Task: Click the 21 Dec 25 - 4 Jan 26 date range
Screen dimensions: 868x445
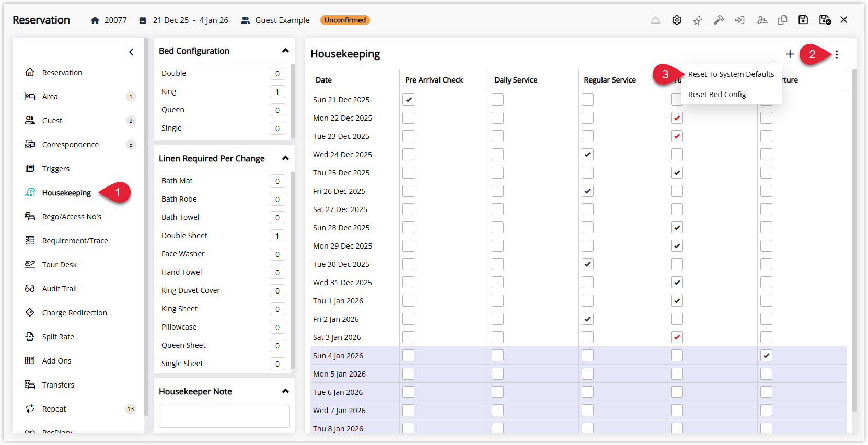Action: click(x=190, y=20)
